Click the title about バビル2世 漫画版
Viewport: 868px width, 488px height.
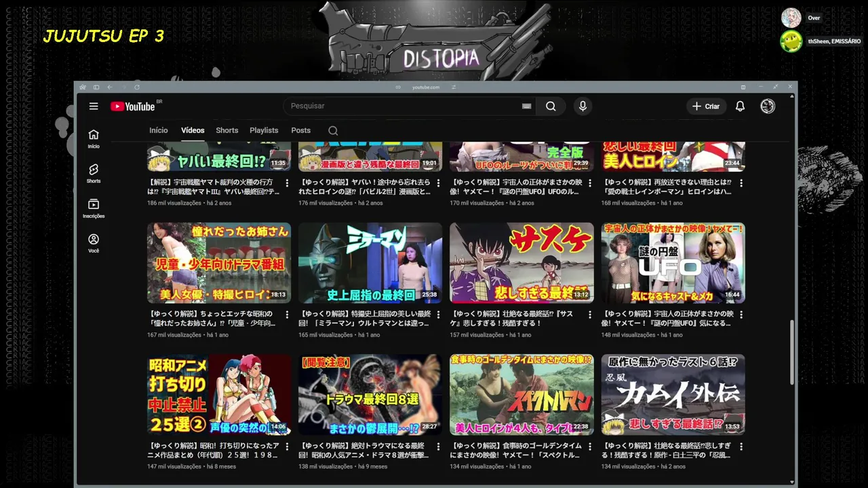point(365,187)
